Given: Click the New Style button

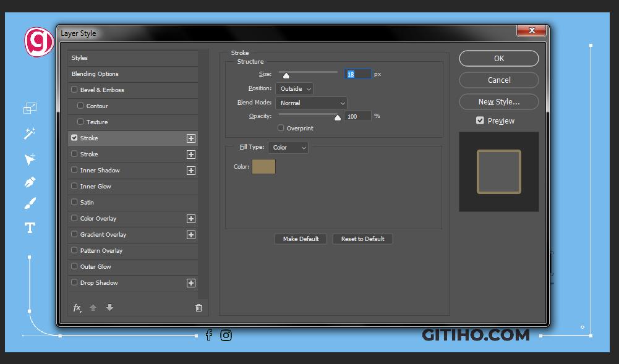Looking at the screenshot, I should 498,101.
